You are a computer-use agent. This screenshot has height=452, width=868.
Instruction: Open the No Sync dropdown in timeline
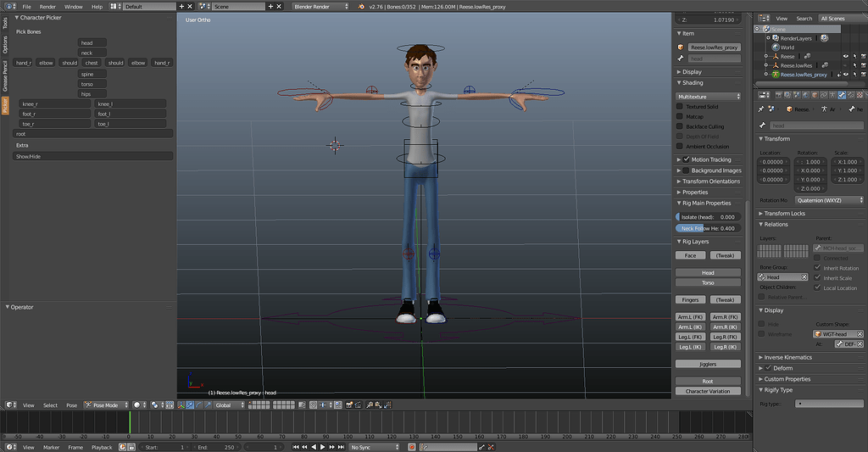tap(374, 447)
